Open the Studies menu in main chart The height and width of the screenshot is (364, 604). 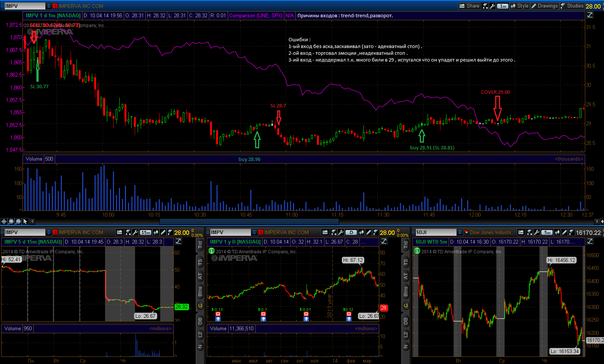pos(572,6)
